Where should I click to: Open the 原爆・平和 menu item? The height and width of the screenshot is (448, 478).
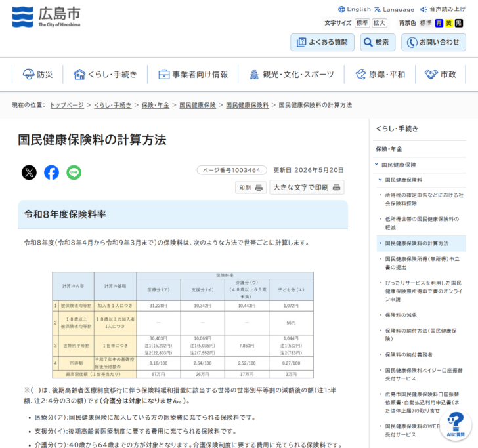(380, 74)
